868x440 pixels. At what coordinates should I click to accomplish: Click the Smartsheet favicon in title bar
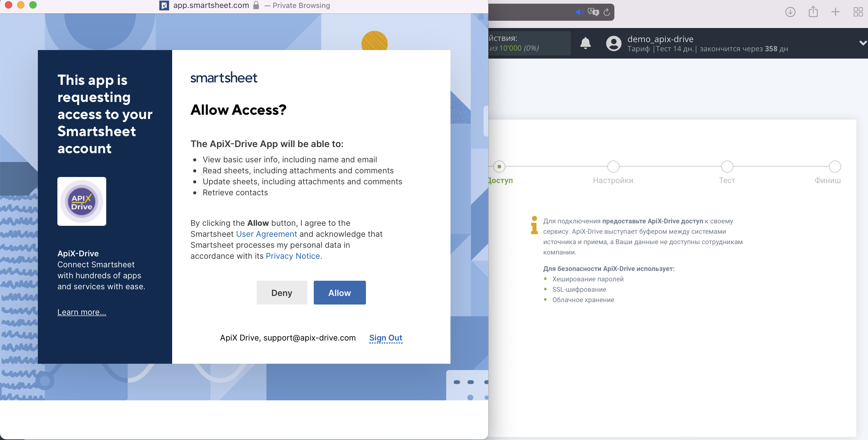click(x=164, y=5)
